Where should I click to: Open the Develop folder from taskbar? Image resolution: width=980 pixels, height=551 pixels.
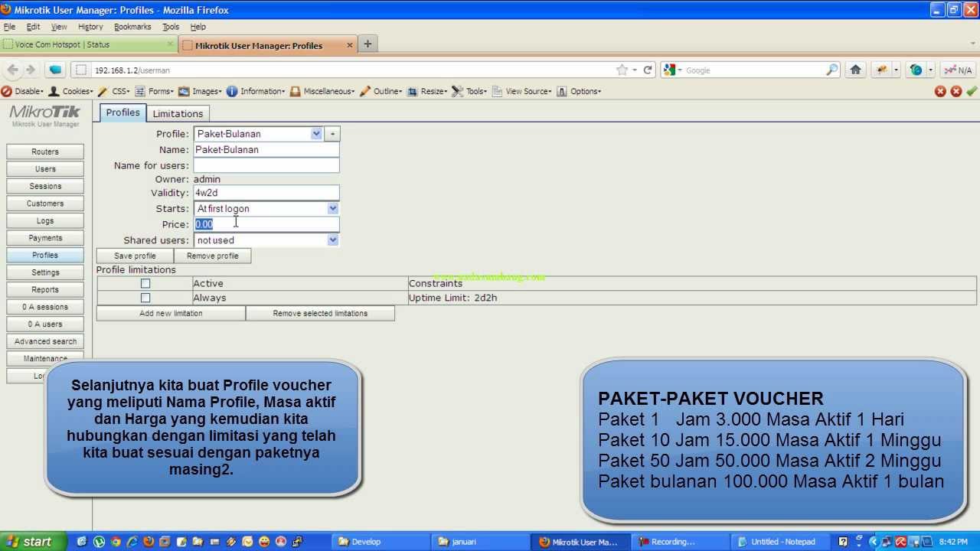(x=381, y=542)
